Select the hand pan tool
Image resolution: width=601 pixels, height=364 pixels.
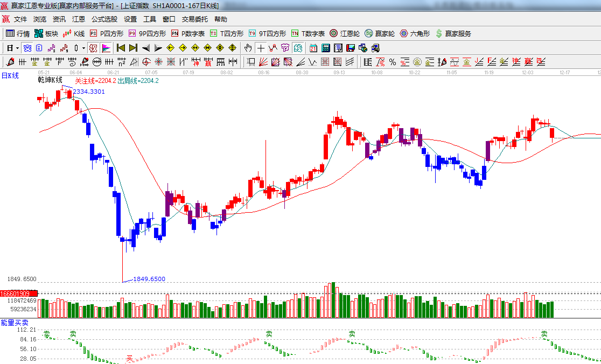(x=248, y=47)
